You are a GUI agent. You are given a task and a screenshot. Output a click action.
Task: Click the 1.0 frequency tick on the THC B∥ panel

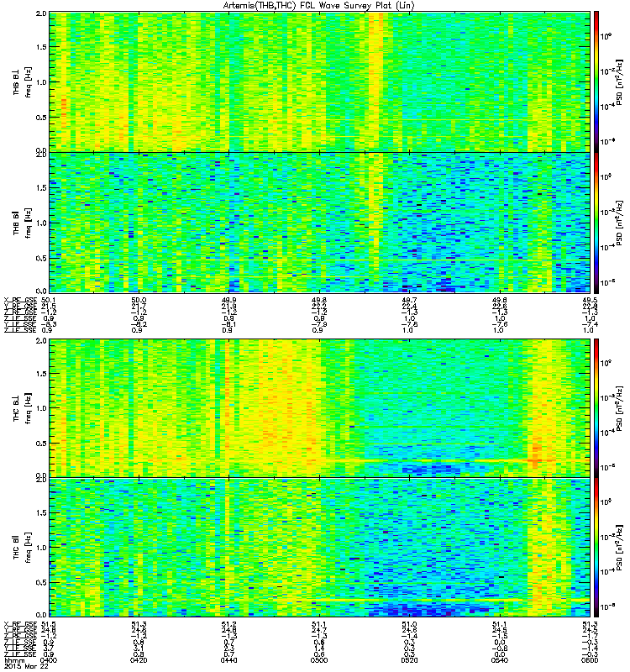click(x=41, y=548)
